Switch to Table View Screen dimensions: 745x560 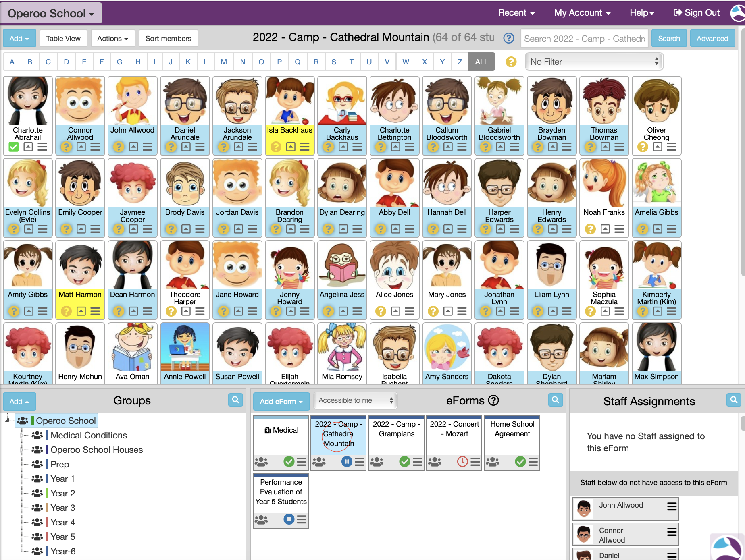(63, 39)
